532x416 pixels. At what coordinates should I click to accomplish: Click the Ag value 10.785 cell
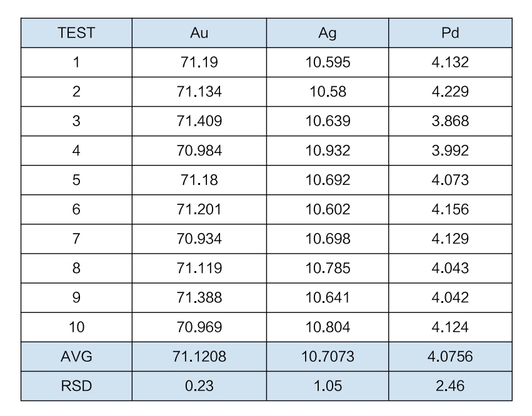click(x=328, y=268)
